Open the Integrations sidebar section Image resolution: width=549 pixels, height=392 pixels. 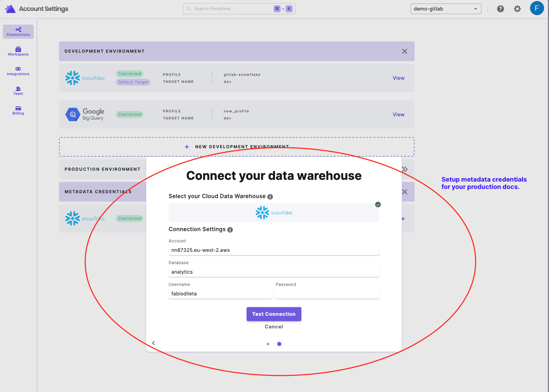pyautogui.click(x=18, y=71)
